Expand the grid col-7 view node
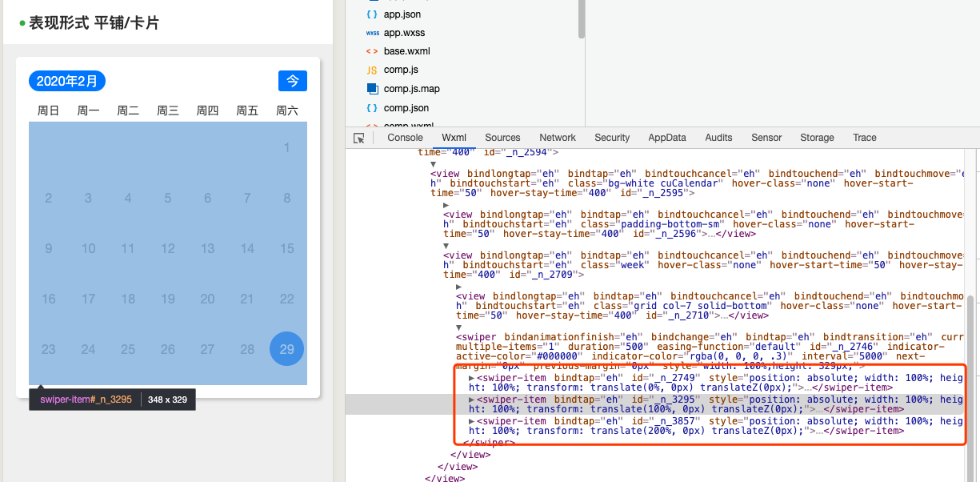This screenshot has width=980, height=482. [x=459, y=286]
